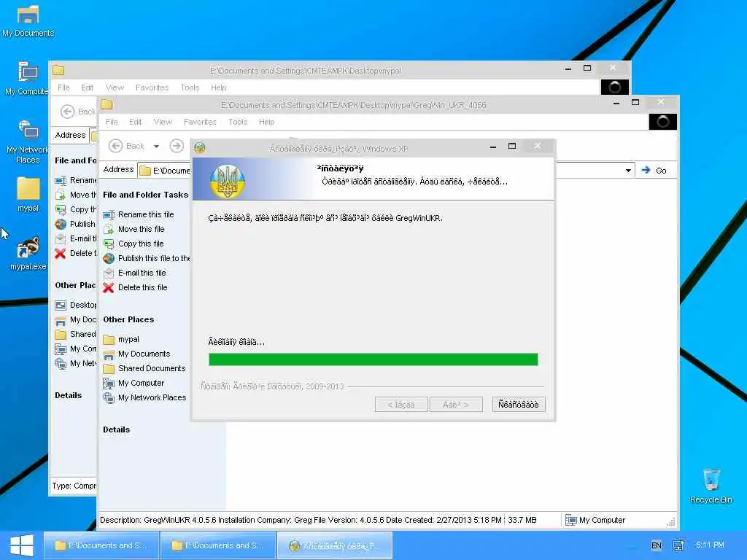Open My Computer desktop icon
Viewport: 747px width, 560px height.
click(x=27, y=79)
